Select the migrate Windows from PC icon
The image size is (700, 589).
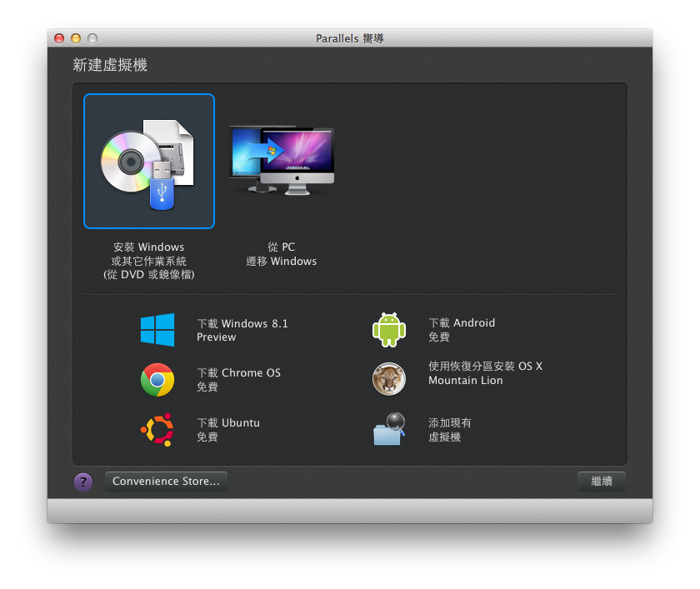[x=282, y=161]
